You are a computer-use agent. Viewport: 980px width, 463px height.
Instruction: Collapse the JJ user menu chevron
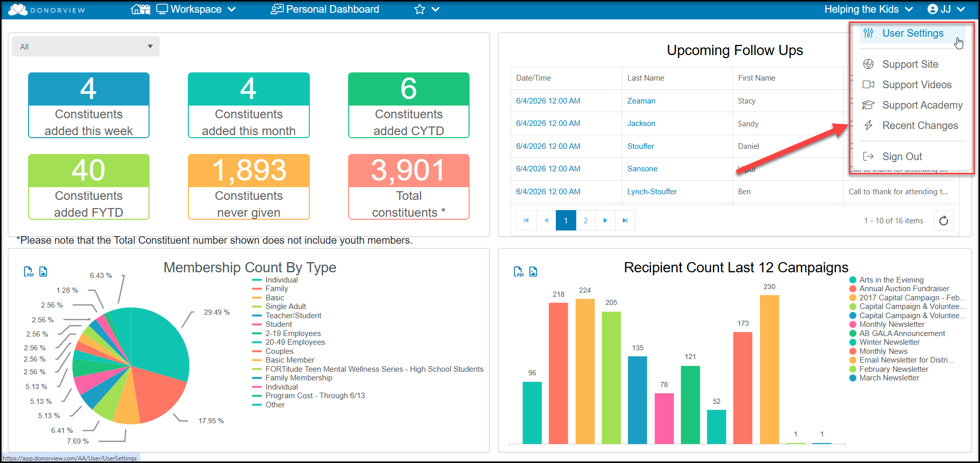(961, 9)
